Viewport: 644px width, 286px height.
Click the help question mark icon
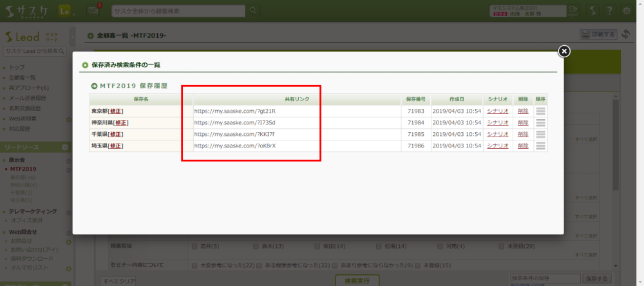point(609,11)
